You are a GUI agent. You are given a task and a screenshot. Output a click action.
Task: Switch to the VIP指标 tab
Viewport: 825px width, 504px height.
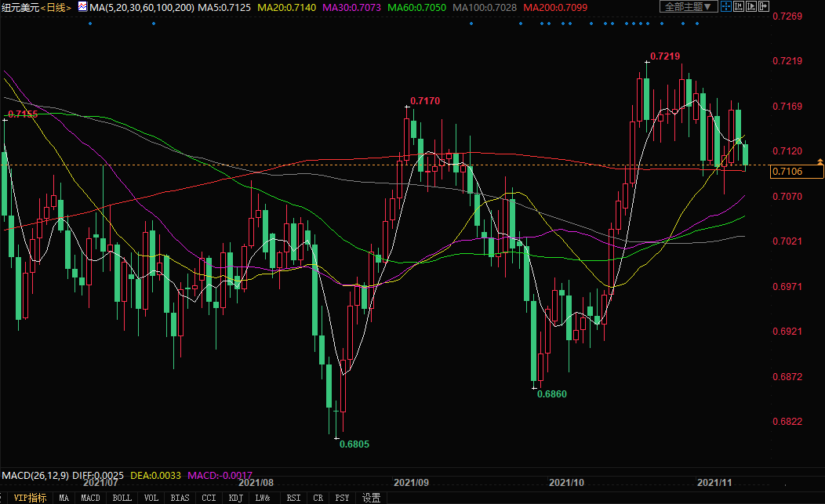click(30, 498)
